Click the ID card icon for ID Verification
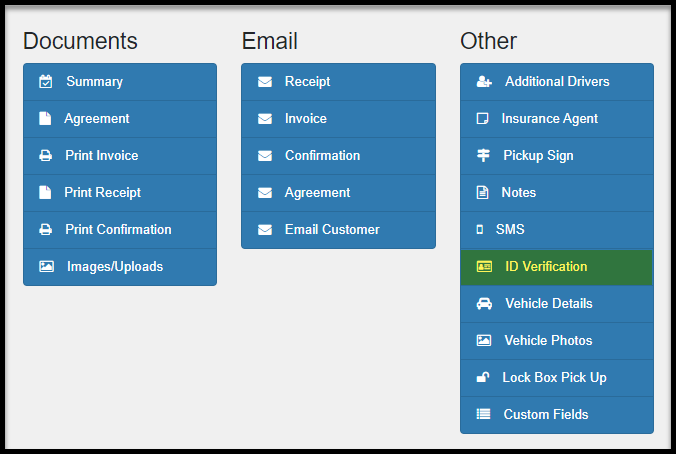Screen dimensions: 676x454 [x=484, y=266]
